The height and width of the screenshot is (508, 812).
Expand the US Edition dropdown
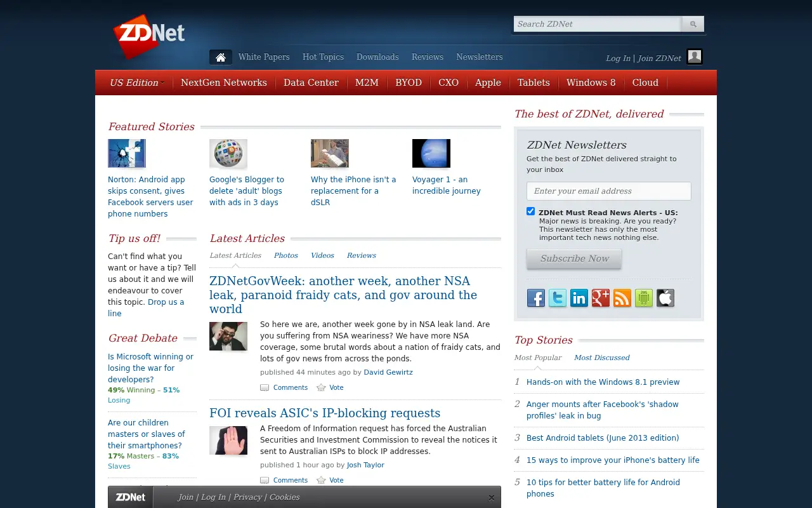(x=137, y=83)
